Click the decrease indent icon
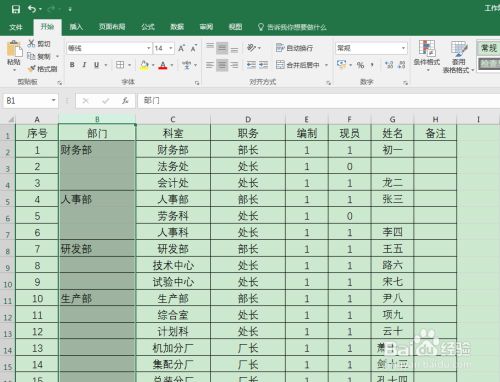 pos(251,65)
